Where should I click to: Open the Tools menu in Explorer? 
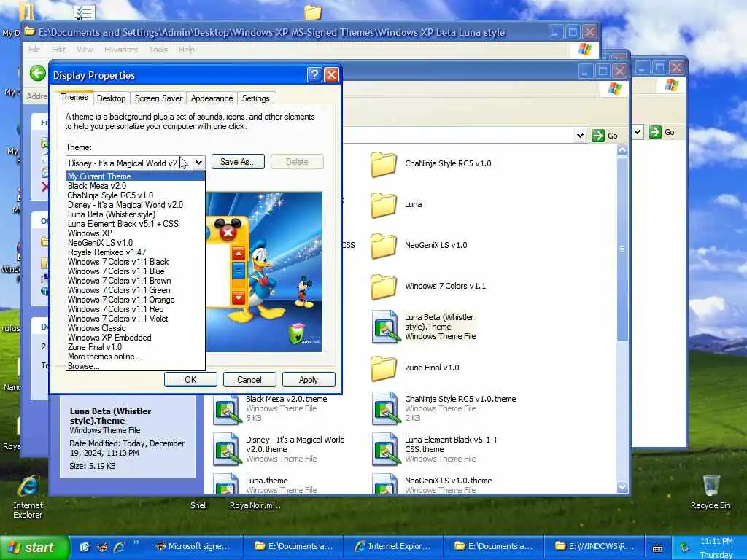pos(158,50)
